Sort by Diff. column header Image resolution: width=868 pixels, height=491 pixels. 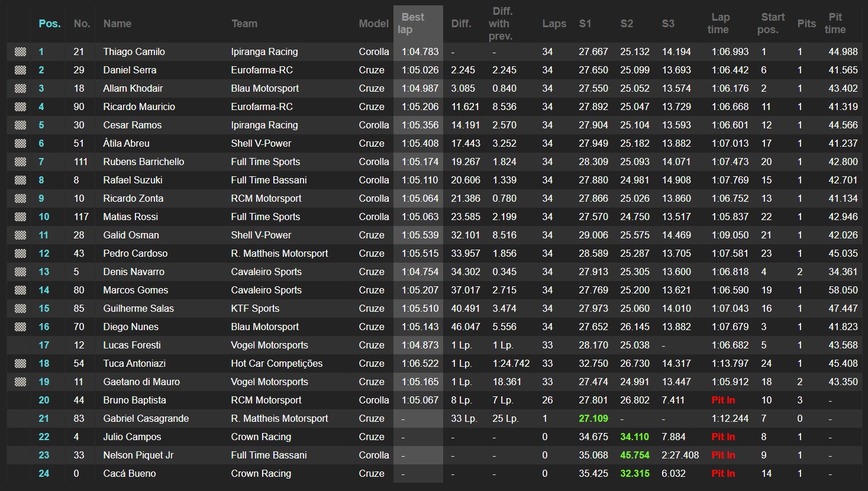(461, 24)
